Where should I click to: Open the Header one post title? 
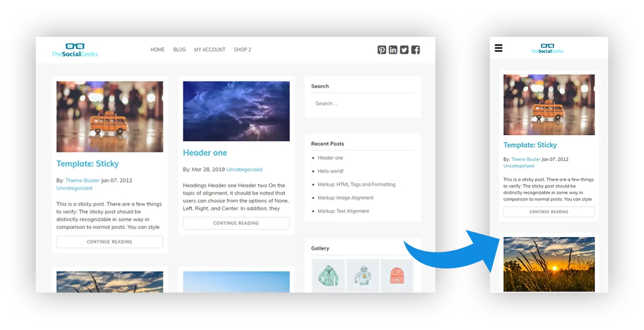pos(205,153)
